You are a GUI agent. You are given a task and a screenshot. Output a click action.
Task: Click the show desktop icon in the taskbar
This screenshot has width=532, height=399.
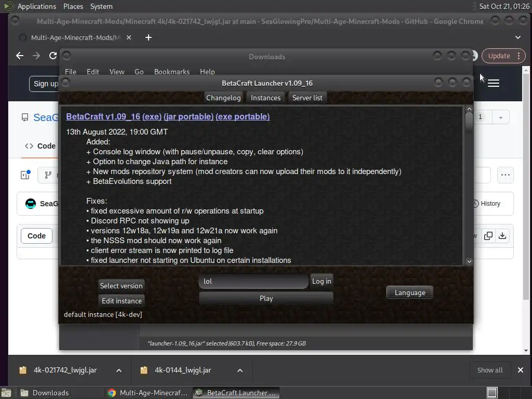[6, 393]
